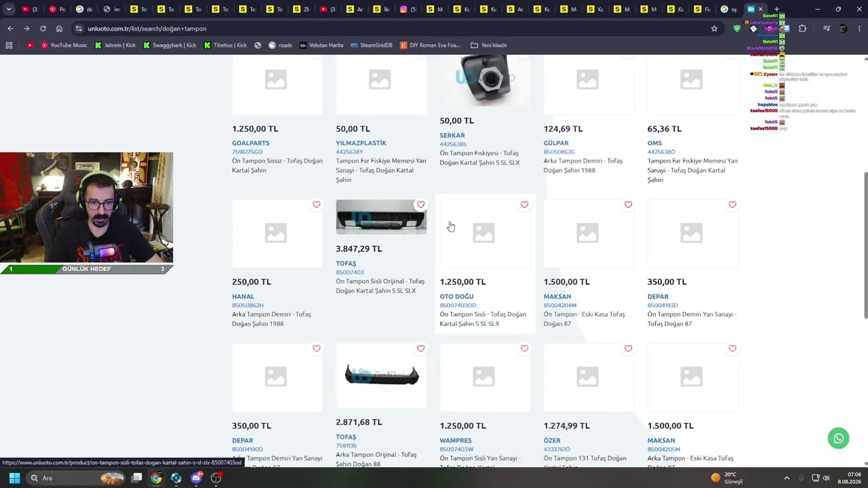Open the DIY Roman Eva bookmark
Viewport: 868px width, 488px height.
430,45
